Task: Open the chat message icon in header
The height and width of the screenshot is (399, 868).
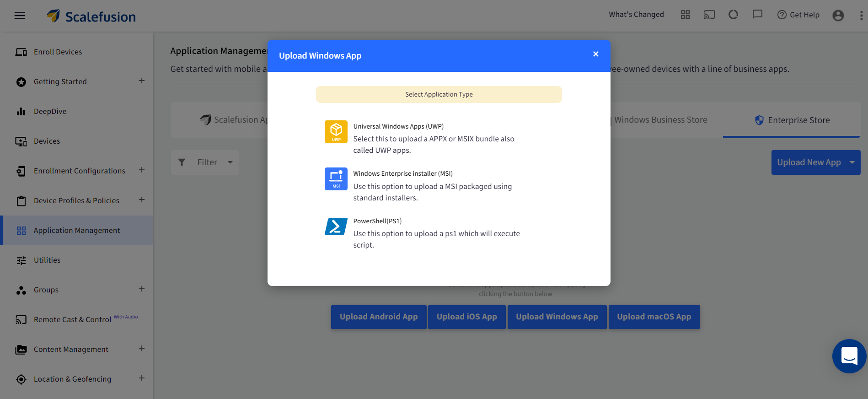Action: 757,15
